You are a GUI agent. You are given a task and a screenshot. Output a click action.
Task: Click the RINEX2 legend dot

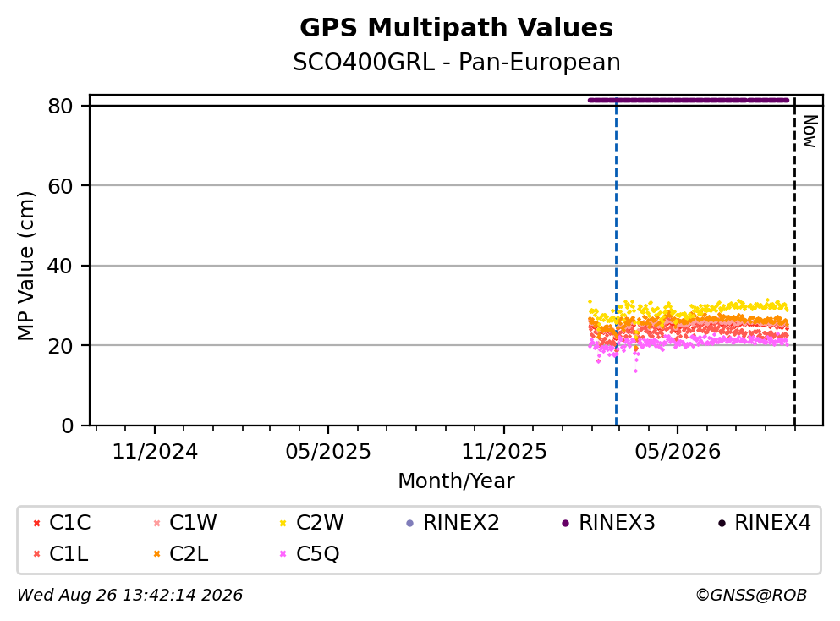coord(410,524)
